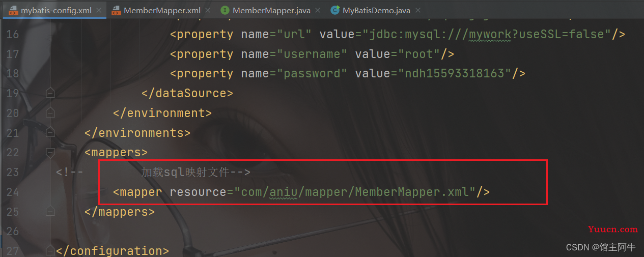Toggle the configuration fold marker at line 27
This screenshot has height=257, width=644.
[x=50, y=251]
